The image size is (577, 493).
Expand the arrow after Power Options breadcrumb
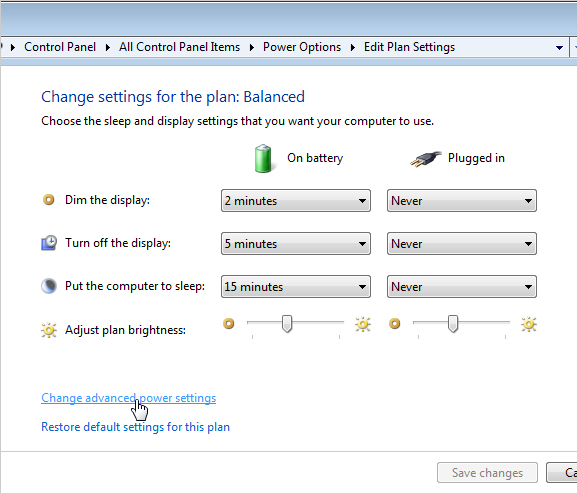pos(353,47)
